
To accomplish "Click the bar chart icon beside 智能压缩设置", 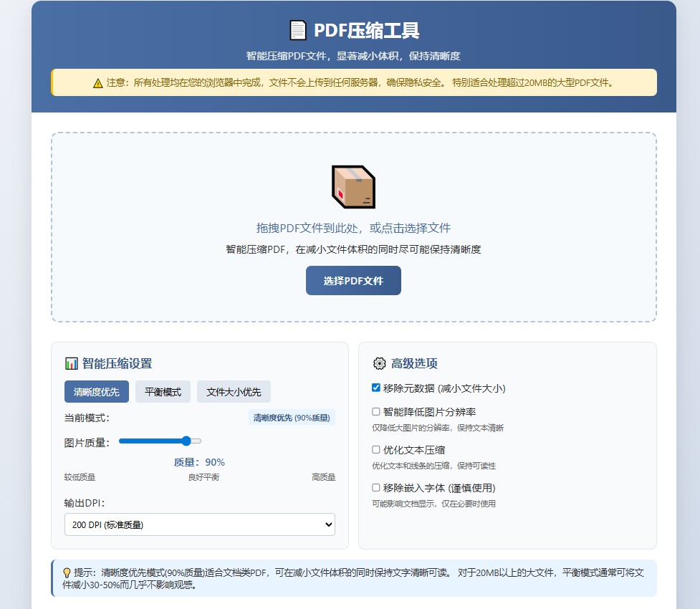I will [71, 363].
